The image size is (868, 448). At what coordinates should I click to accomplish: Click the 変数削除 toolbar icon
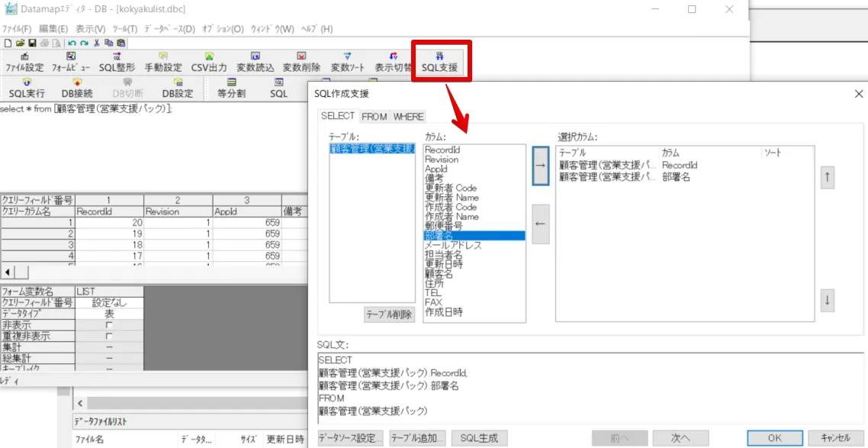[x=301, y=62]
